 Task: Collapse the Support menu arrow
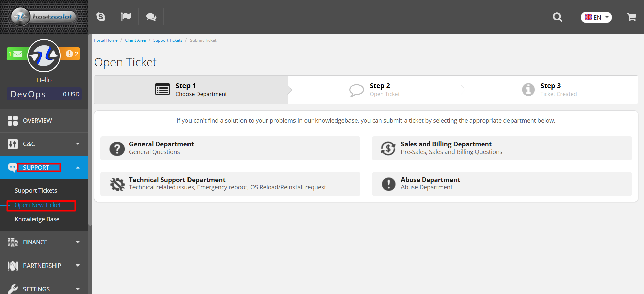(x=78, y=168)
